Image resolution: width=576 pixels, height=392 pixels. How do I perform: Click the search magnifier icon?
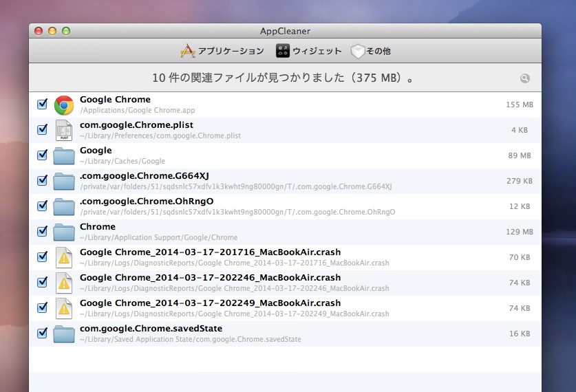pyautogui.click(x=525, y=78)
